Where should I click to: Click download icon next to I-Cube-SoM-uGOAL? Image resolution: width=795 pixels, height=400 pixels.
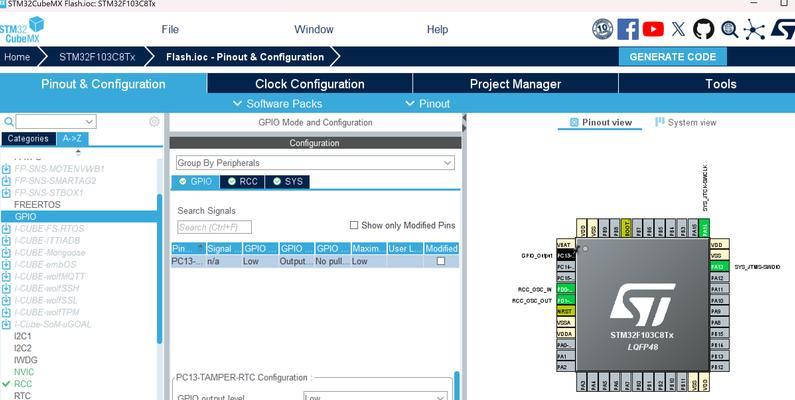[6, 324]
